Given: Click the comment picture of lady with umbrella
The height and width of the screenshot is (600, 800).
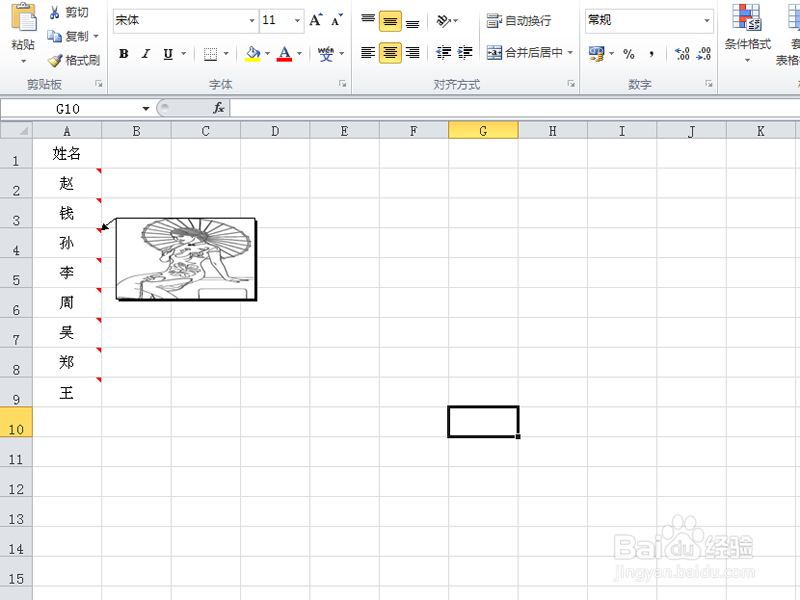Looking at the screenshot, I should [x=186, y=259].
